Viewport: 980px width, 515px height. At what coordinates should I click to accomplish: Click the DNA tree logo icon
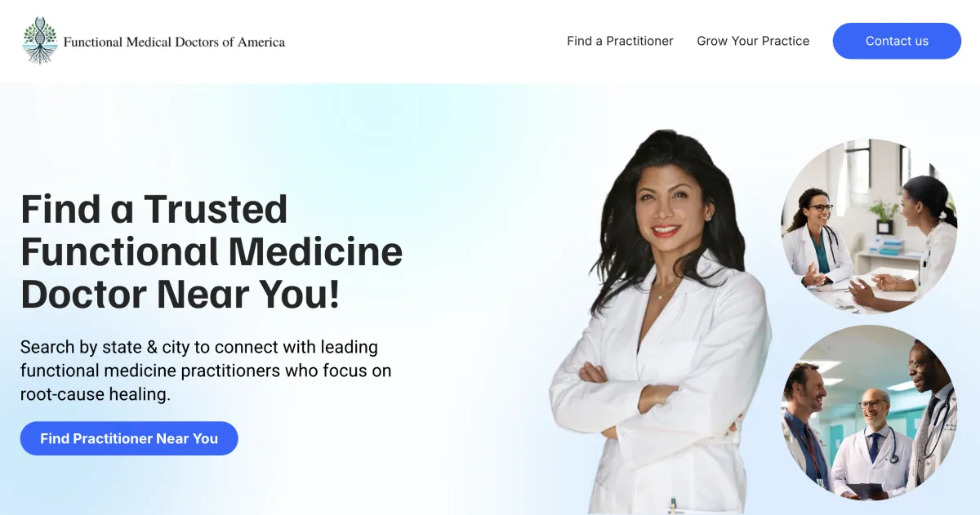click(x=40, y=41)
